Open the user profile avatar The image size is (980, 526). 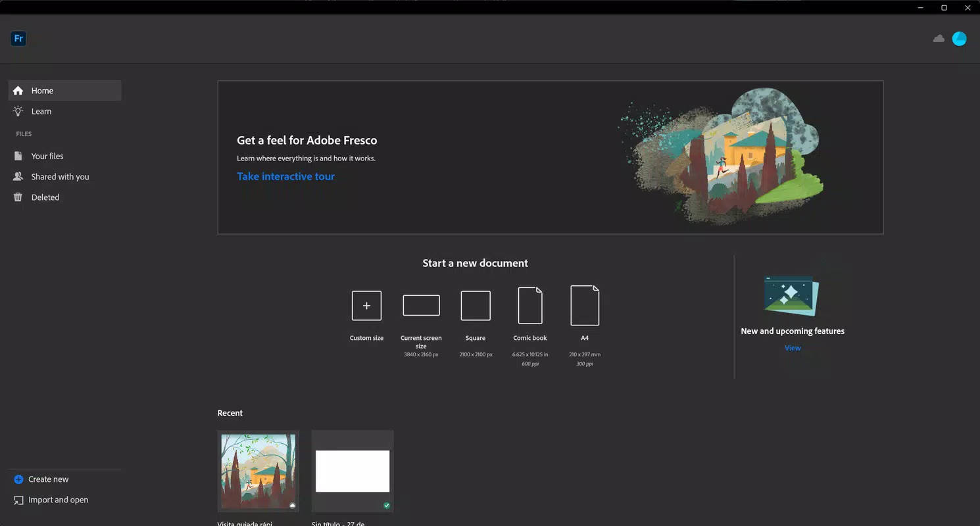tap(960, 39)
